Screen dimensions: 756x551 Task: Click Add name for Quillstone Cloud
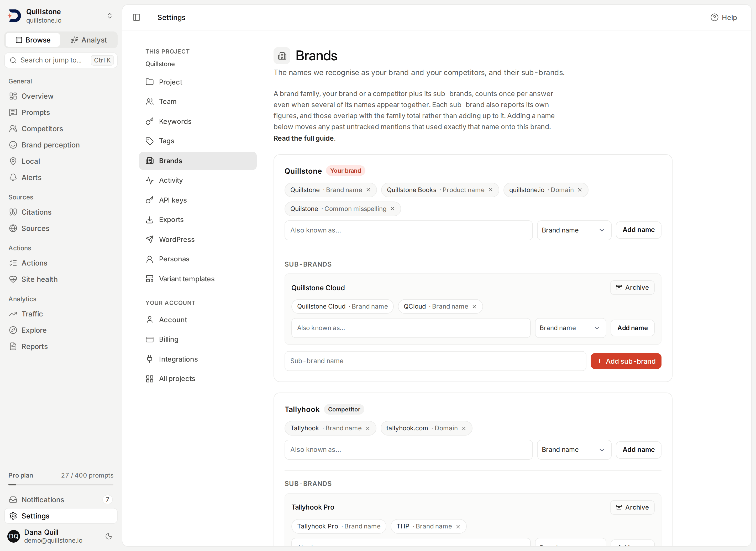(632, 328)
